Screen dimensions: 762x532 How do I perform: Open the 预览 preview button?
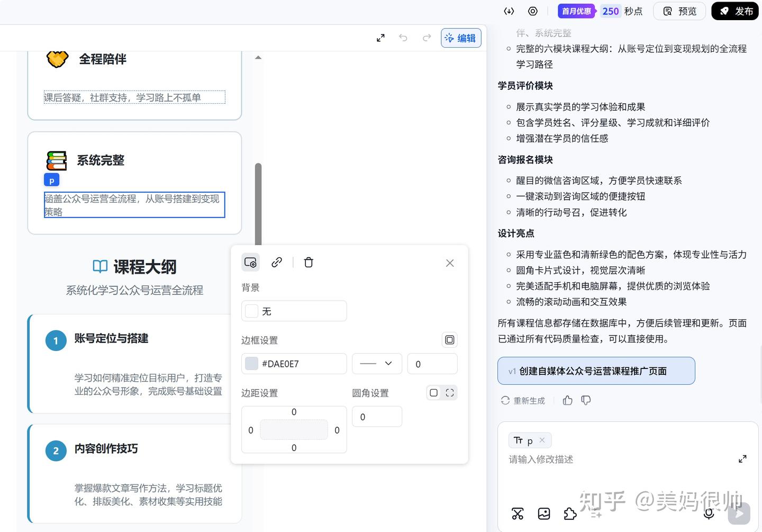[679, 11]
